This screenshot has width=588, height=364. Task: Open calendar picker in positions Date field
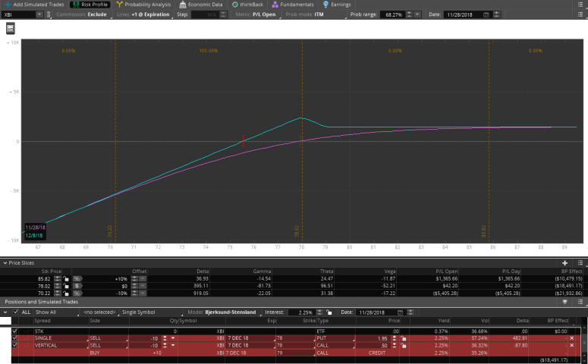tap(400, 312)
